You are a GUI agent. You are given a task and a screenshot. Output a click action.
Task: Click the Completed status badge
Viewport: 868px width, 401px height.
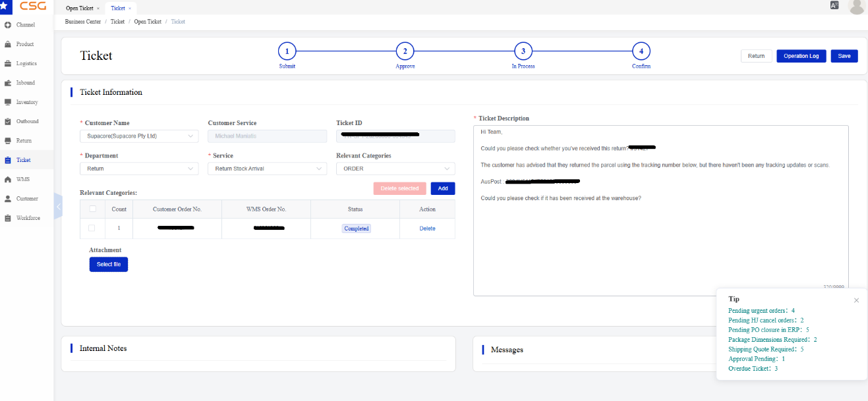coord(357,228)
